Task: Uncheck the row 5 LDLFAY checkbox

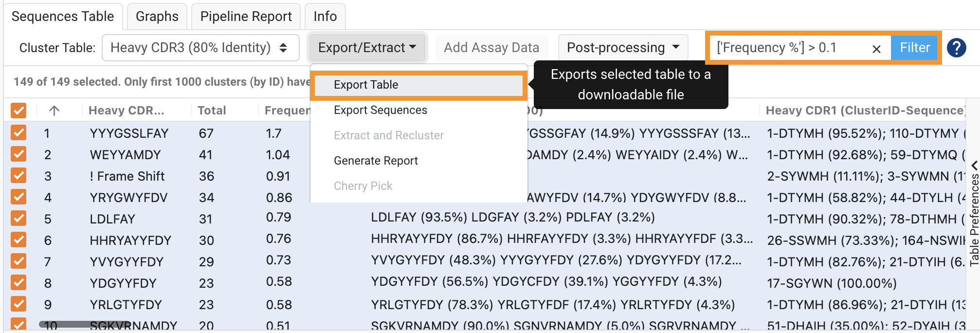Action: (18, 219)
